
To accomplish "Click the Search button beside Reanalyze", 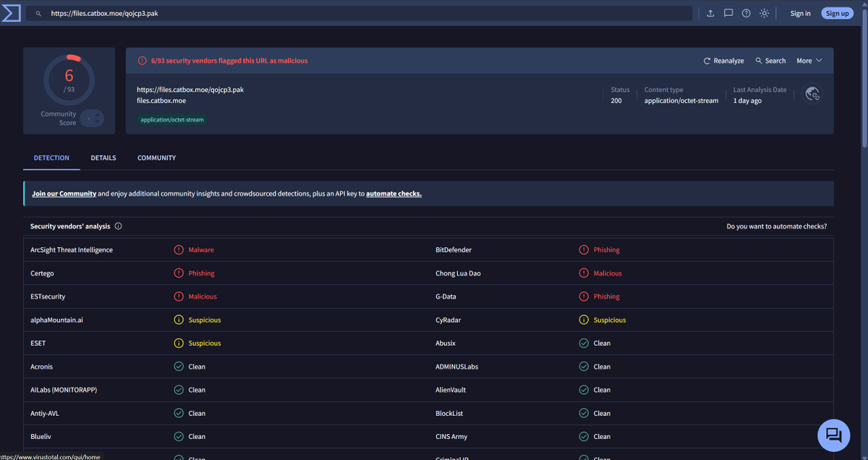I will point(770,61).
